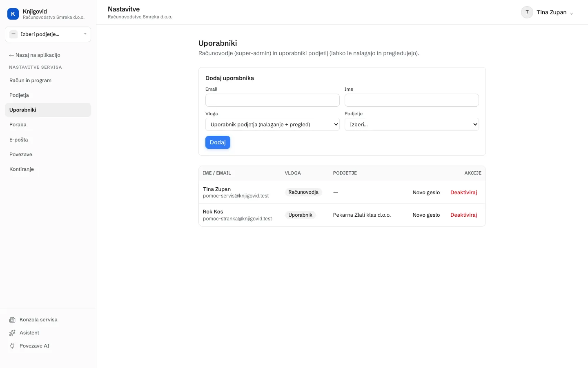Return via Nazaj na aplikacijo link
The width and height of the screenshot is (588, 368).
[35, 55]
